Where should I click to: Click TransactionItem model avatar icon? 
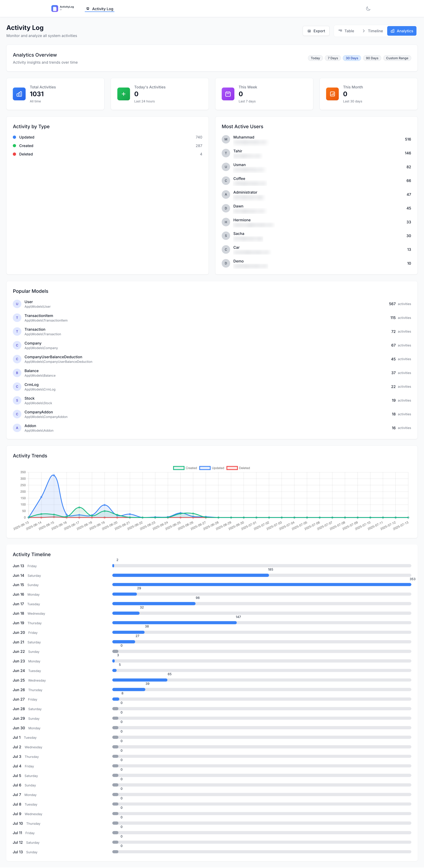pyautogui.click(x=17, y=318)
